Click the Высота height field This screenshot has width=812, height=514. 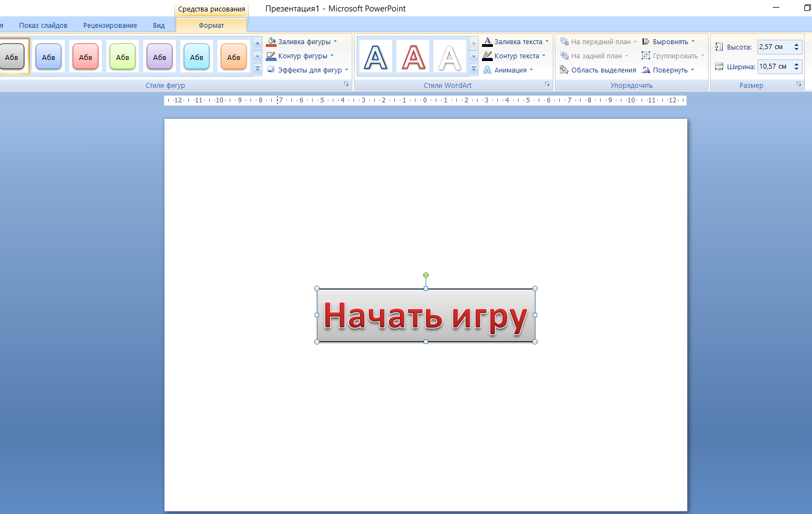coord(775,47)
